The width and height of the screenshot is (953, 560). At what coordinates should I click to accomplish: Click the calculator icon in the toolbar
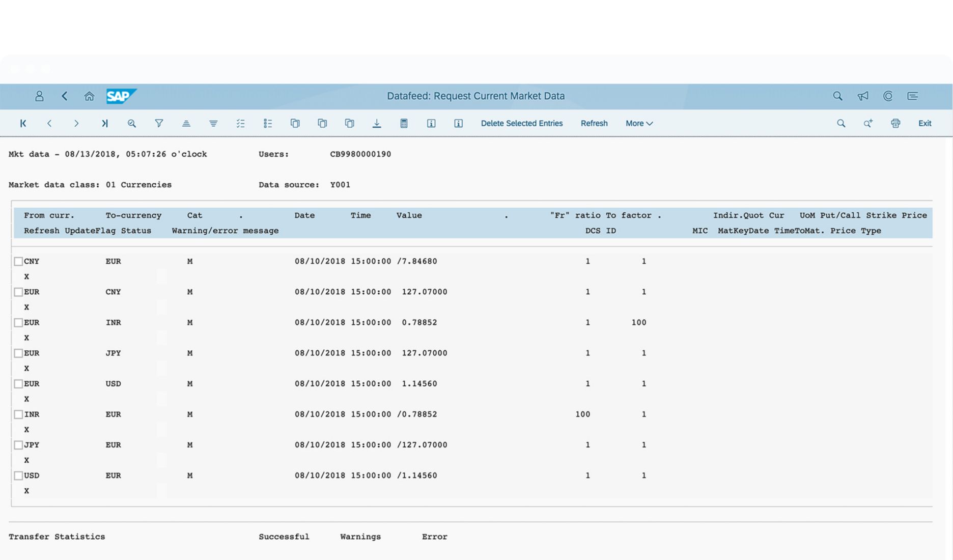404,123
